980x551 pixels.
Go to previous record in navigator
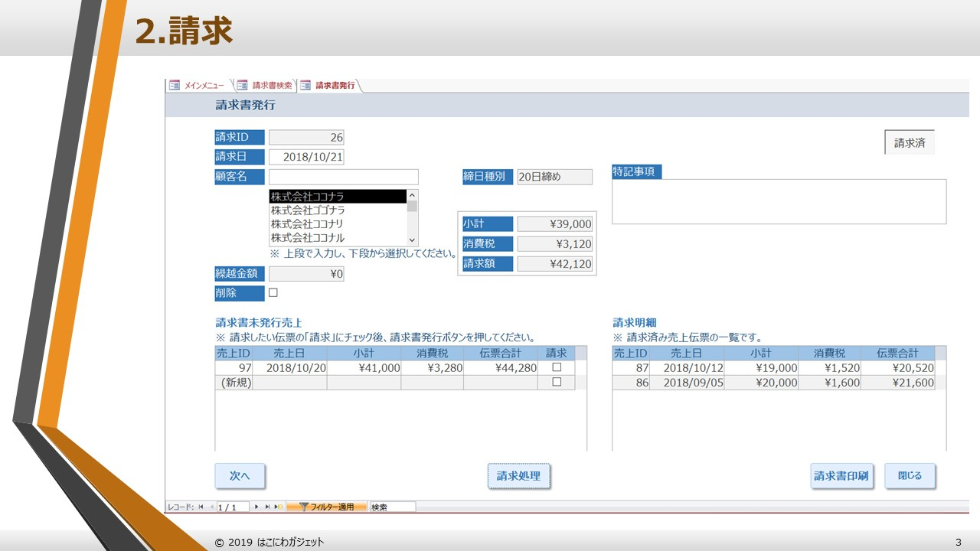pos(211,507)
